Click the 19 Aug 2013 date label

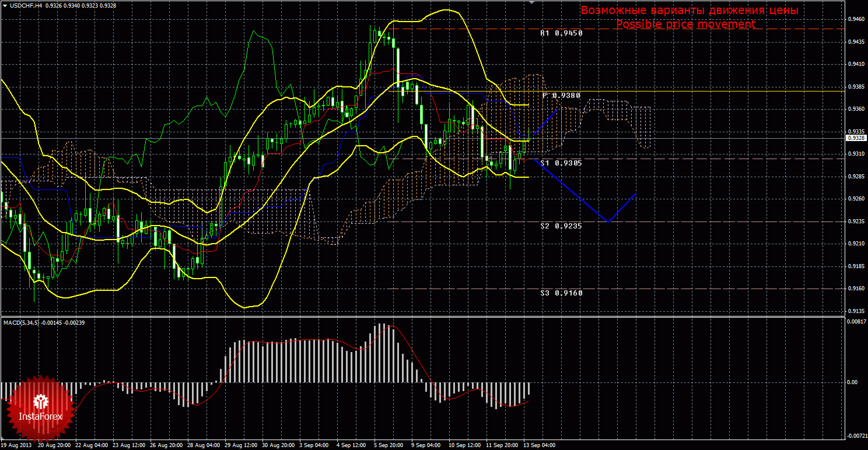(x=16, y=445)
